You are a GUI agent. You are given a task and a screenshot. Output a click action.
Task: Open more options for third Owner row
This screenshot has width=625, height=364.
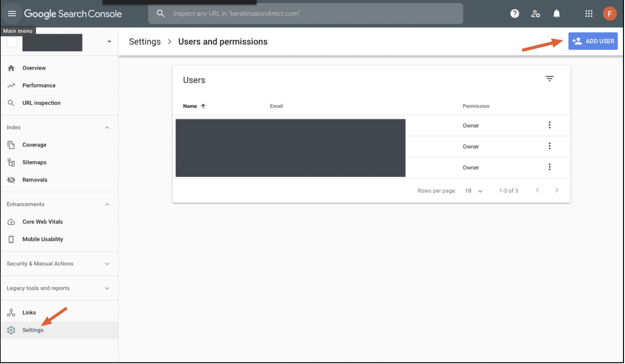point(550,167)
